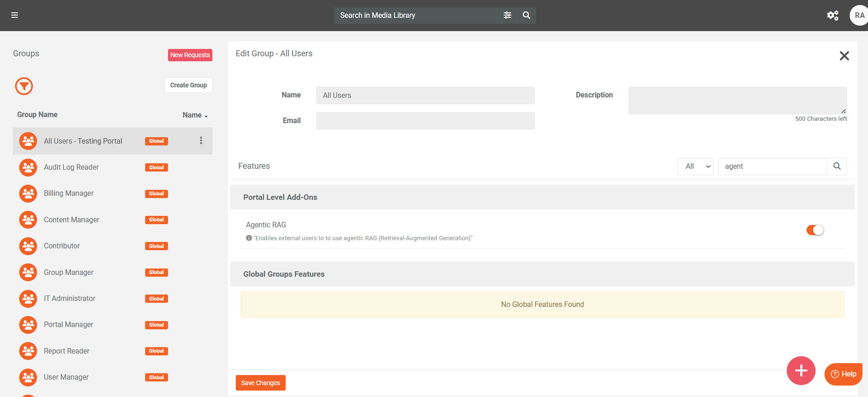This screenshot has height=397, width=868.
Task: Click the Create Group button
Action: click(188, 85)
